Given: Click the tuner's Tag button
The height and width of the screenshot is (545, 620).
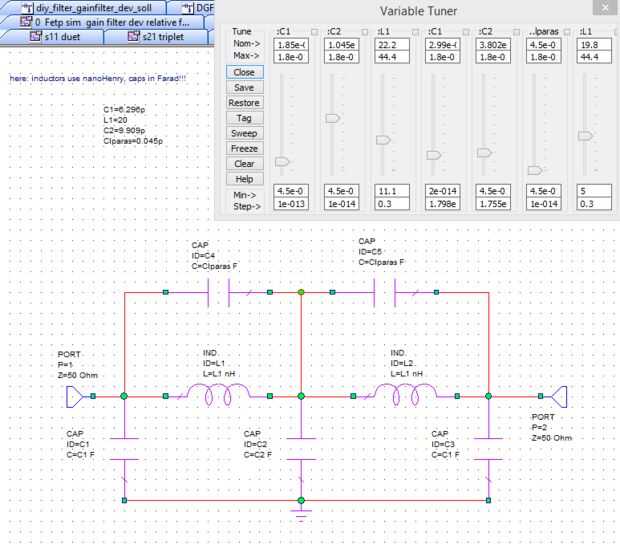Looking at the screenshot, I should [x=245, y=118].
